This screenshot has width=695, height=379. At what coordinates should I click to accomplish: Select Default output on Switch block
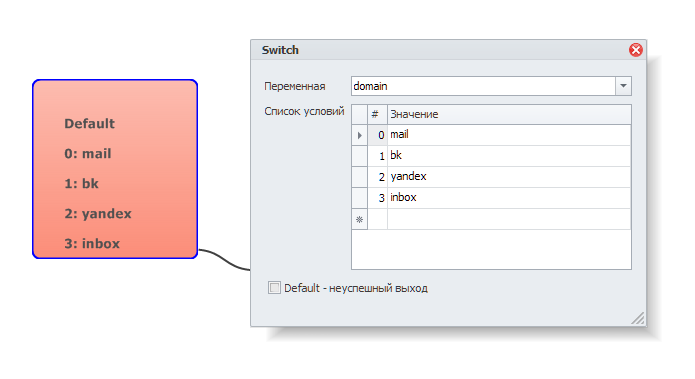point(89,124)
